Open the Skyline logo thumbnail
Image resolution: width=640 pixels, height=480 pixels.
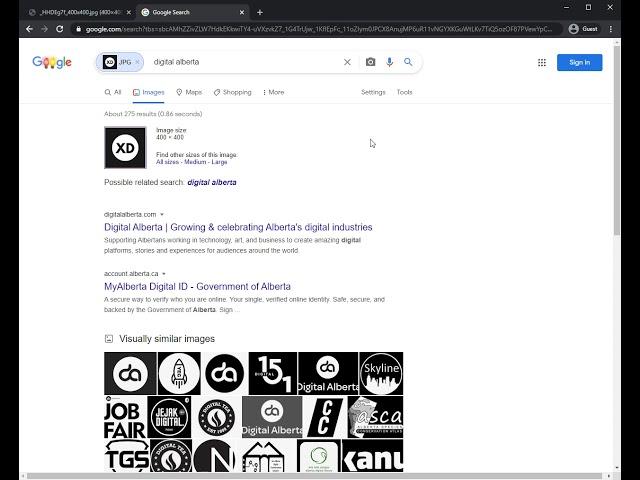tap(381, 373)
